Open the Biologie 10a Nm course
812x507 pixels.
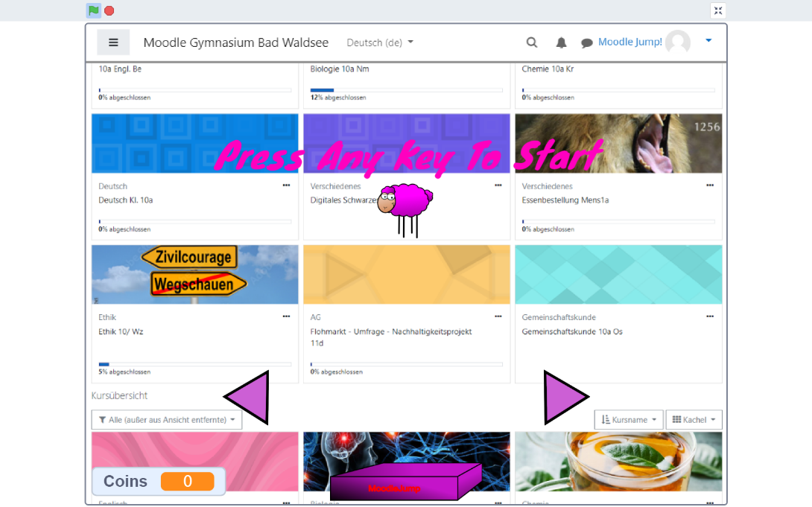(x=340, y=68)
